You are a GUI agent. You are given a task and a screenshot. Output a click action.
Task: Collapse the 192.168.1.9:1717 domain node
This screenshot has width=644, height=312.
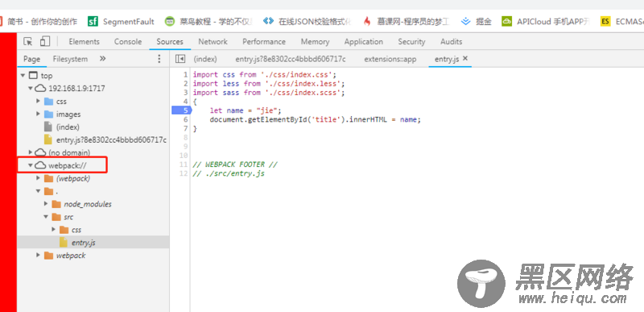31,88
